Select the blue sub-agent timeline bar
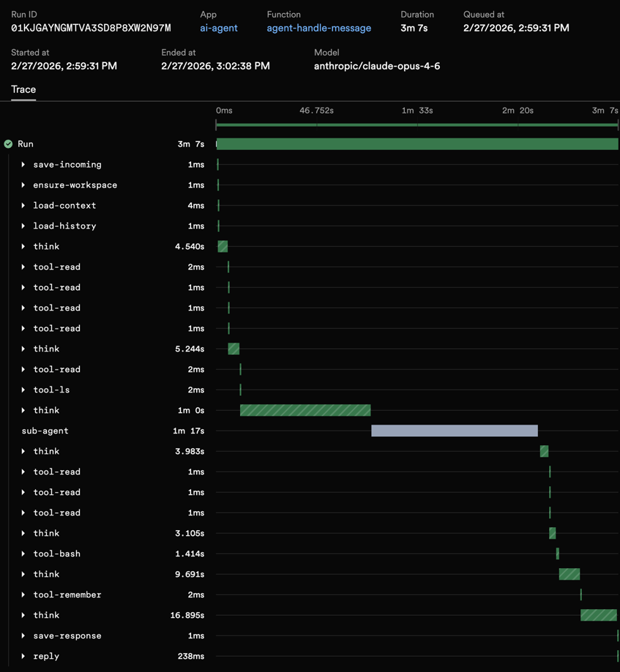Screen dimensions: 620x672 point(454,430)
